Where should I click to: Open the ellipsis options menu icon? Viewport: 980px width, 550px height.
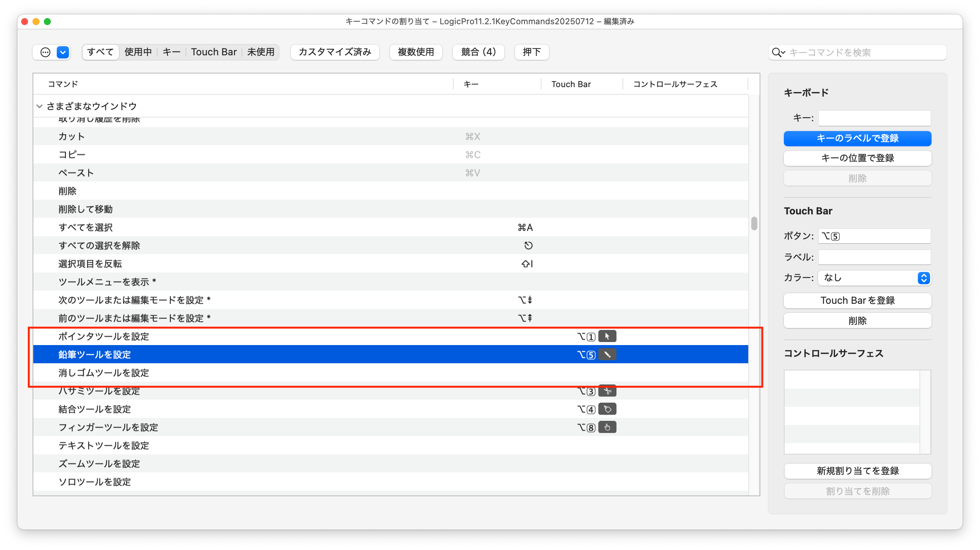coord(45,52)
